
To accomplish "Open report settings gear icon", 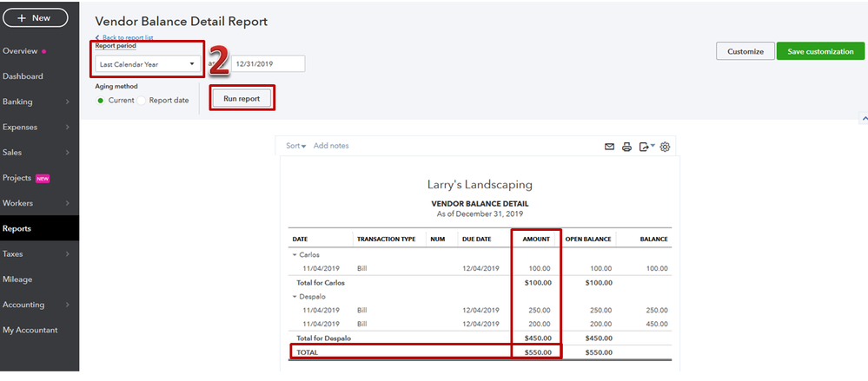I will (x=666, y=147).
